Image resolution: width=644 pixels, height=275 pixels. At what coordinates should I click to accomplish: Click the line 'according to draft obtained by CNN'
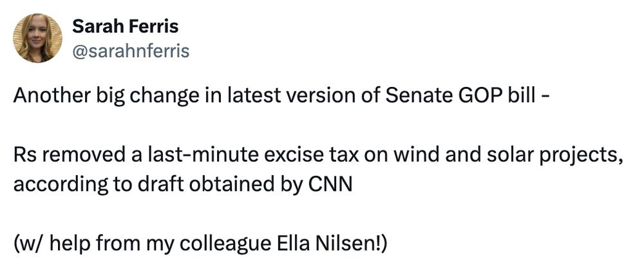click(183, 185)
